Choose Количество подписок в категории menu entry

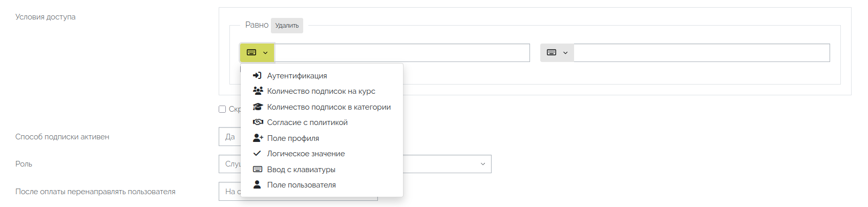[329, 107]
